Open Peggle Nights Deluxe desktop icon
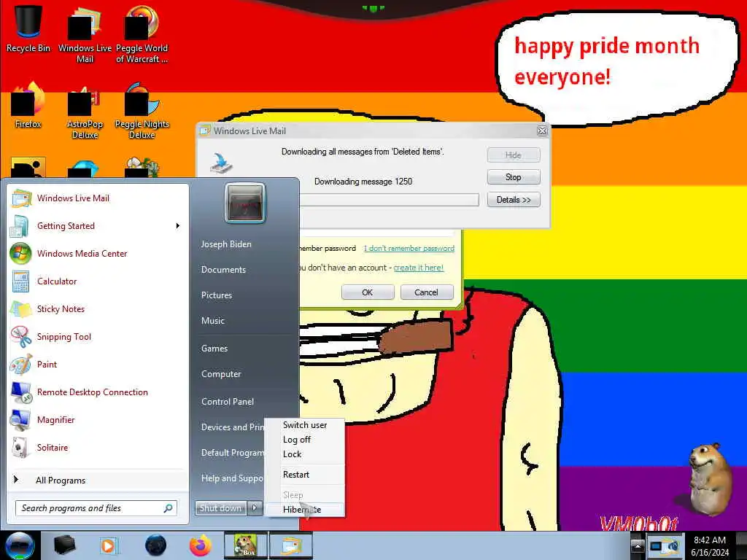747x560 pixels. pyautogui.click(x=142, y=112)
